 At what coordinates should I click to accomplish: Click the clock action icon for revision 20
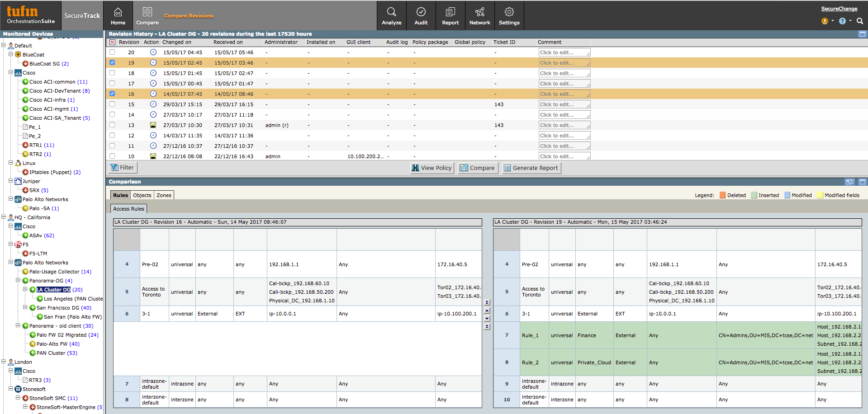[153, 52]
